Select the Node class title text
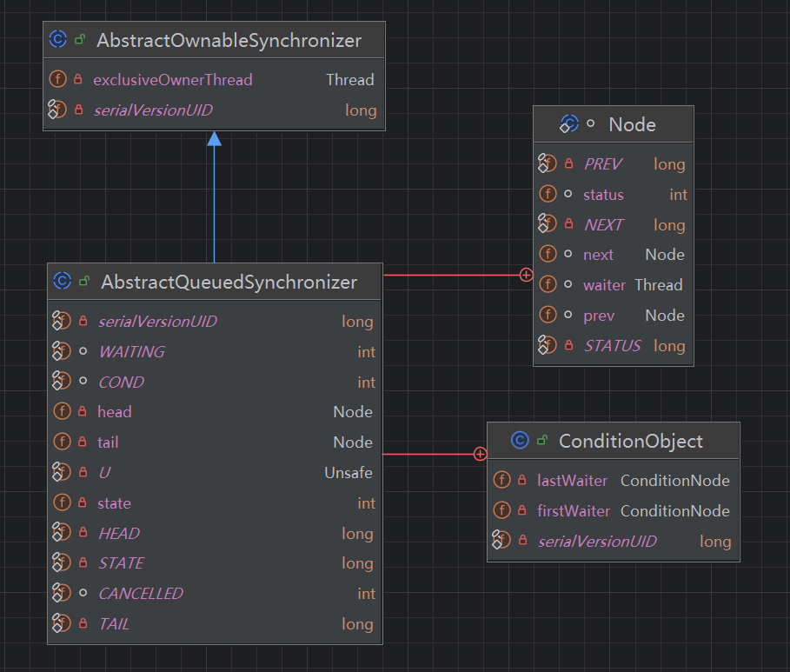 coord(632,124)
